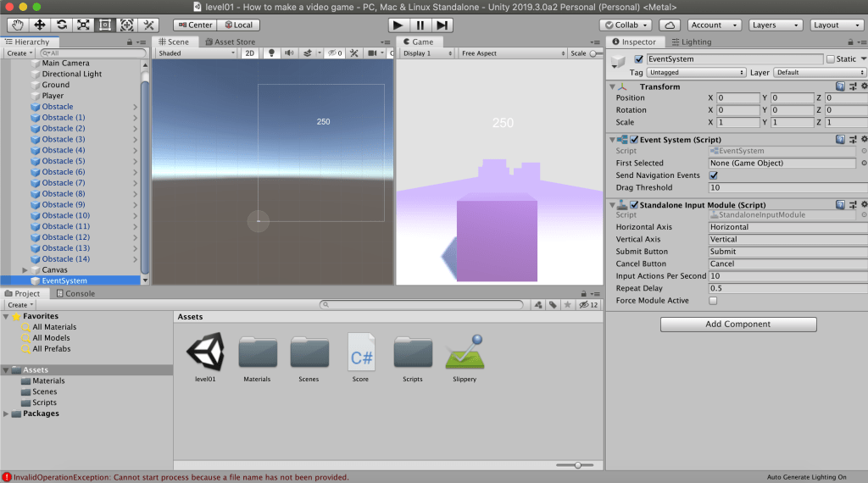Switch to the Console tab

75,294
